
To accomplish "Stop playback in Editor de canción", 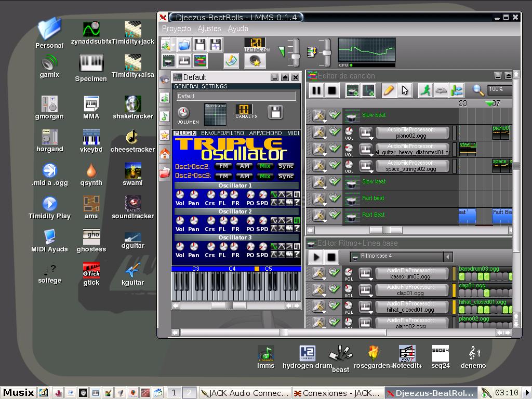I will [x=332, y=90].
